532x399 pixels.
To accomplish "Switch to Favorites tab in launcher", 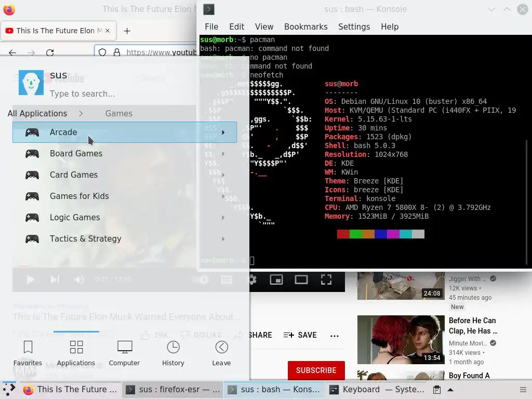I will pos(28,353).
